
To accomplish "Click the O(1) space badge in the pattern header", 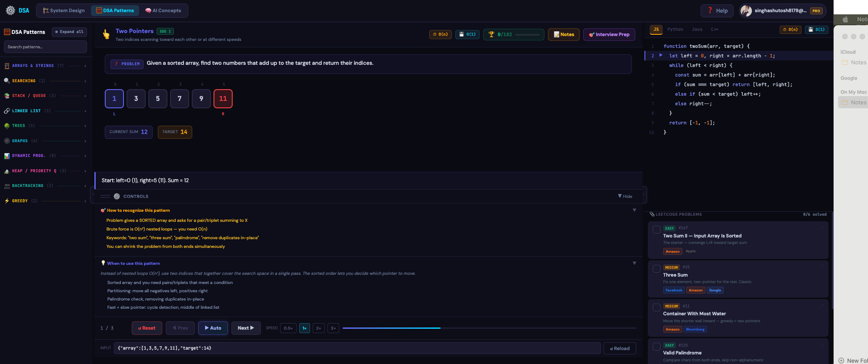I will coord(467,34).
